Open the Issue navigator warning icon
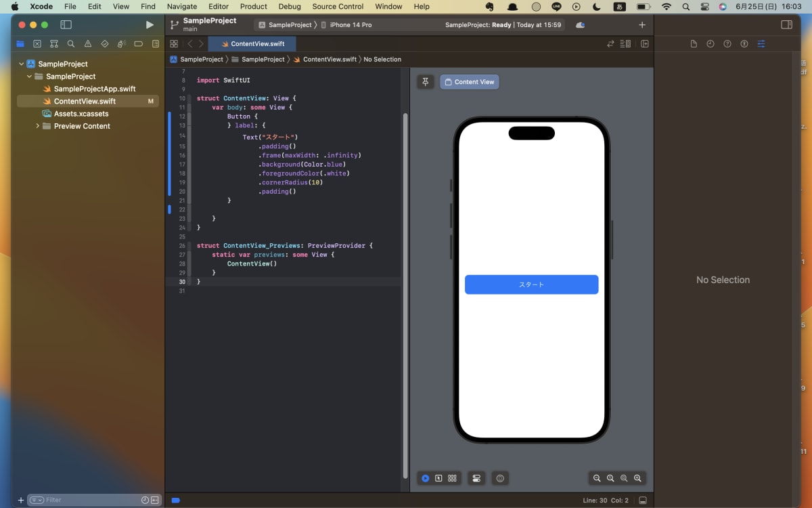The height and width of the screenshot is (508, 812). 88,43
